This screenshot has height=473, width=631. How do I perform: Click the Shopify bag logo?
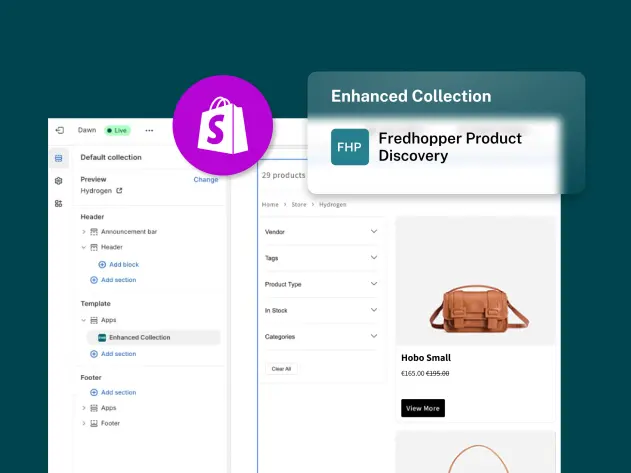click(x=223, y=125)
